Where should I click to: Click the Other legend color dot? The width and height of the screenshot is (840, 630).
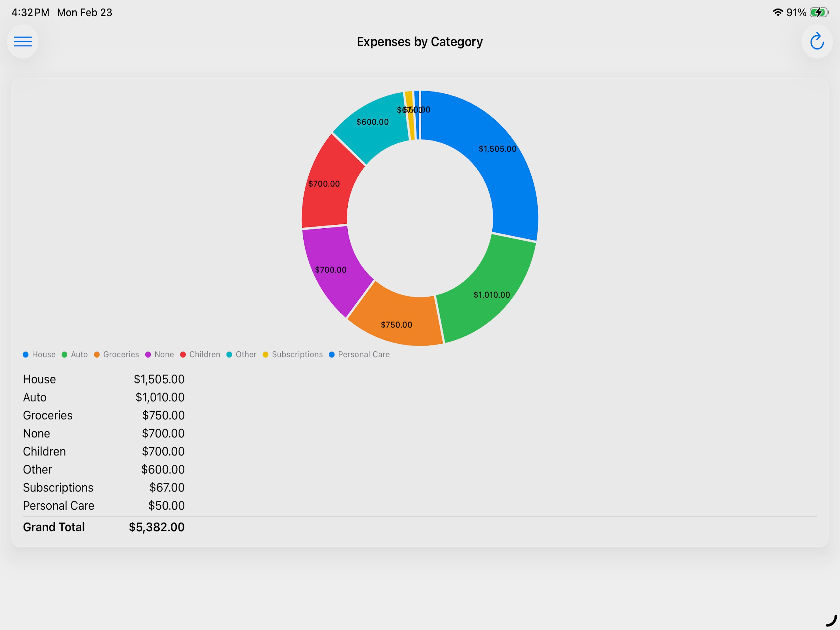229,354
